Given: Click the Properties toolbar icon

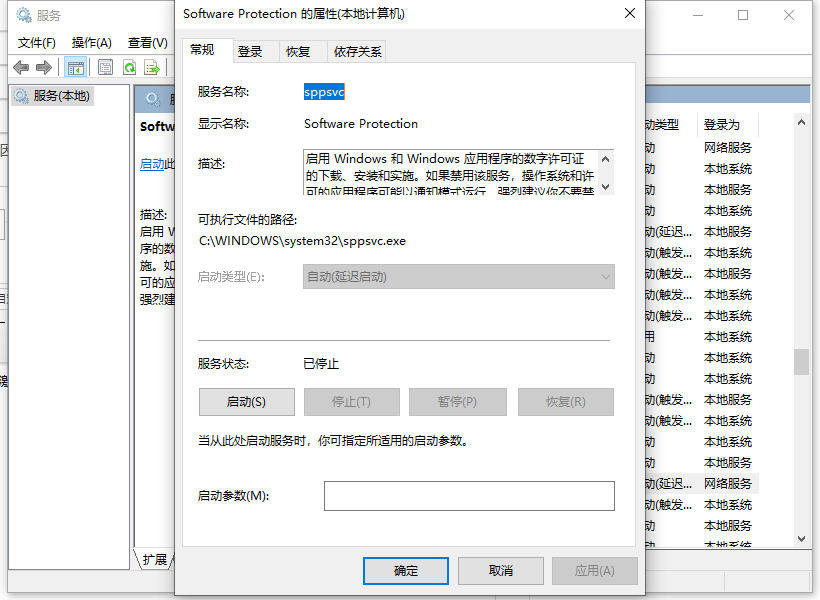Looking at the screenshot, I should coord(105,68).
